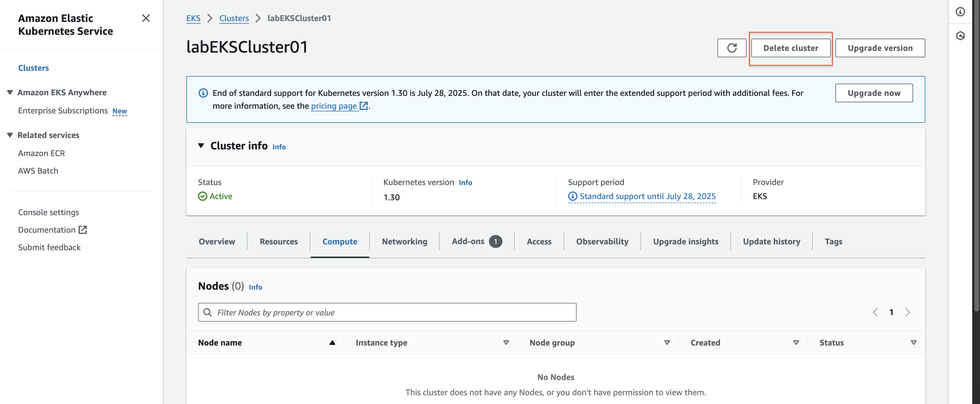
Task: Open Clusters breadcrumb link
Action: (234, 18)
